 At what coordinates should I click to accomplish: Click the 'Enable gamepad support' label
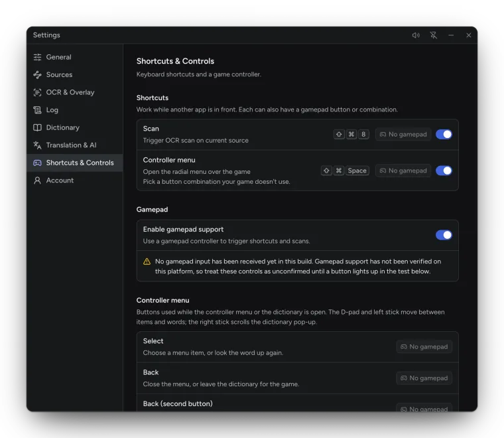[x=183, y=230]
